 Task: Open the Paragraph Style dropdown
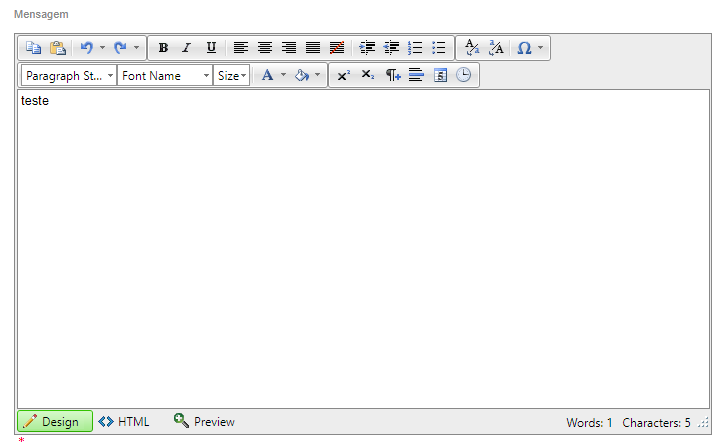click(x=69, y=75)
